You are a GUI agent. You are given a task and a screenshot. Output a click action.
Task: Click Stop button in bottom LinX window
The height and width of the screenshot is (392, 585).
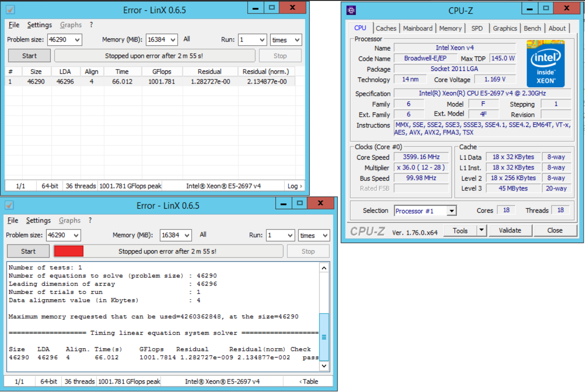308,251
